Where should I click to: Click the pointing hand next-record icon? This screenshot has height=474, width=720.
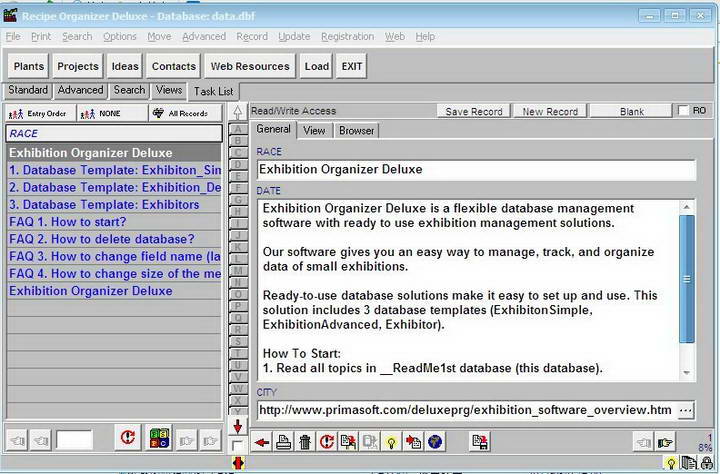(665, 443)
